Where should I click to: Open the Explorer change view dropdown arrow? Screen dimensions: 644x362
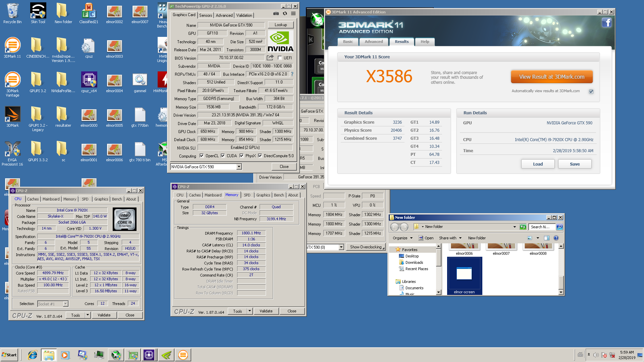(x=538, y=238)
